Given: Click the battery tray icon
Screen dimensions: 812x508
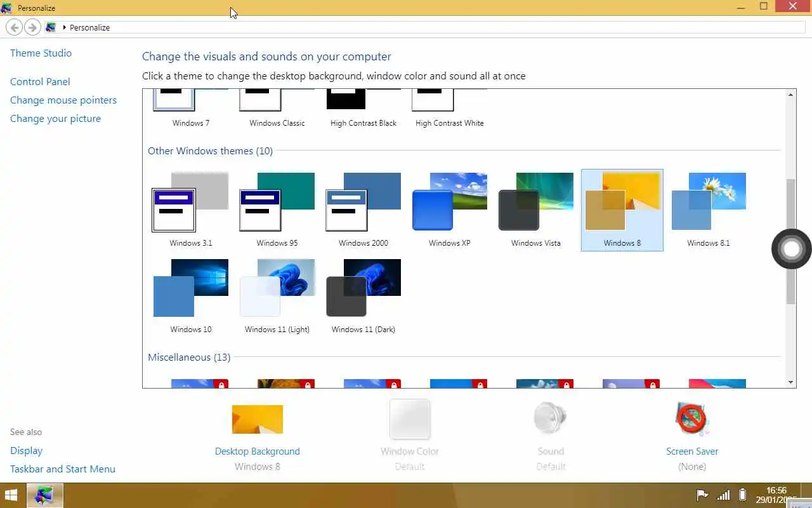Looking at the screenshot, I should (x=742, y=495).
